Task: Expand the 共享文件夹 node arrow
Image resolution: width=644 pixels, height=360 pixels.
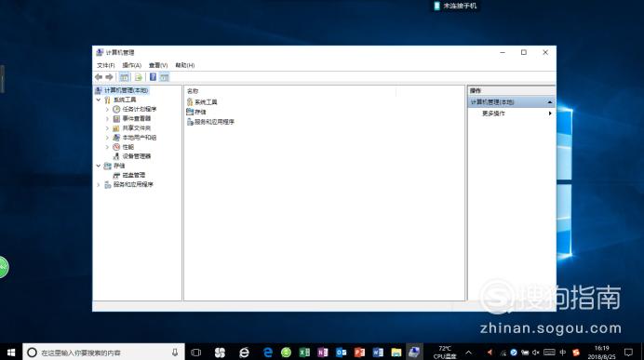Action: (107, 128)
